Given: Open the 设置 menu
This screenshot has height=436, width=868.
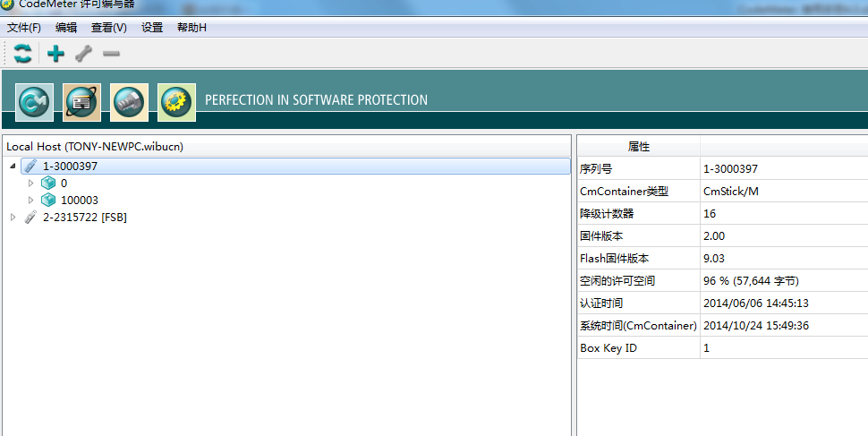Looking at the screenshot, I should (152, 28).
